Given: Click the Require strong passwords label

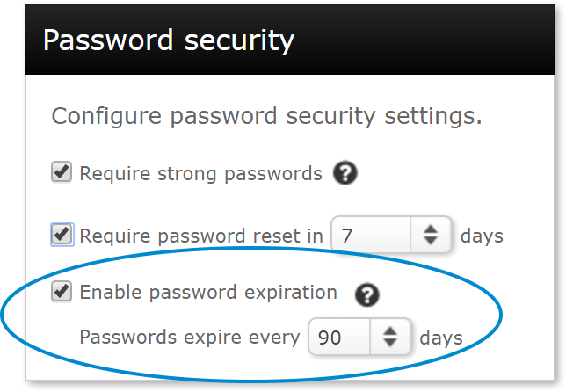Looking at the screenshot, I should tap(200, 174).
